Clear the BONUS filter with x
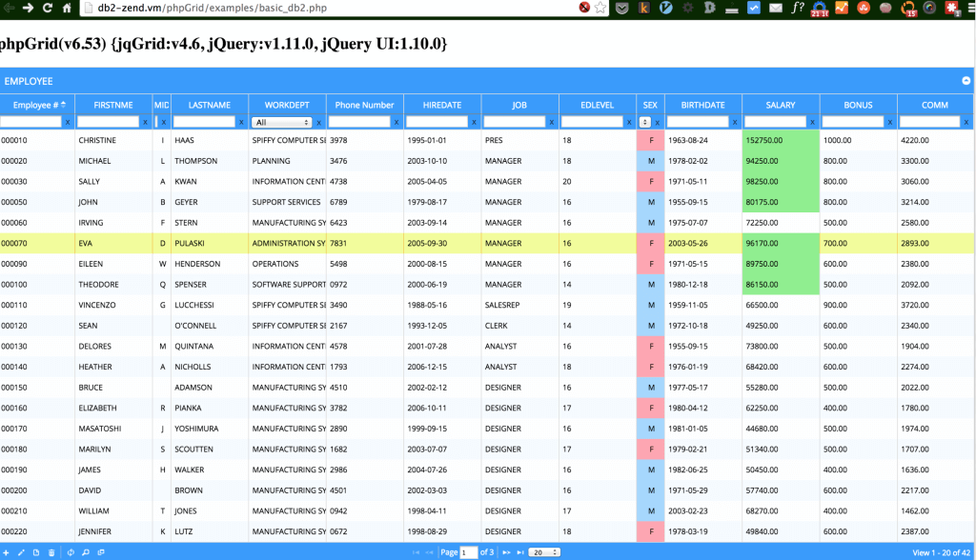Viewport: 976px width, 560px height. coord(890,123)
